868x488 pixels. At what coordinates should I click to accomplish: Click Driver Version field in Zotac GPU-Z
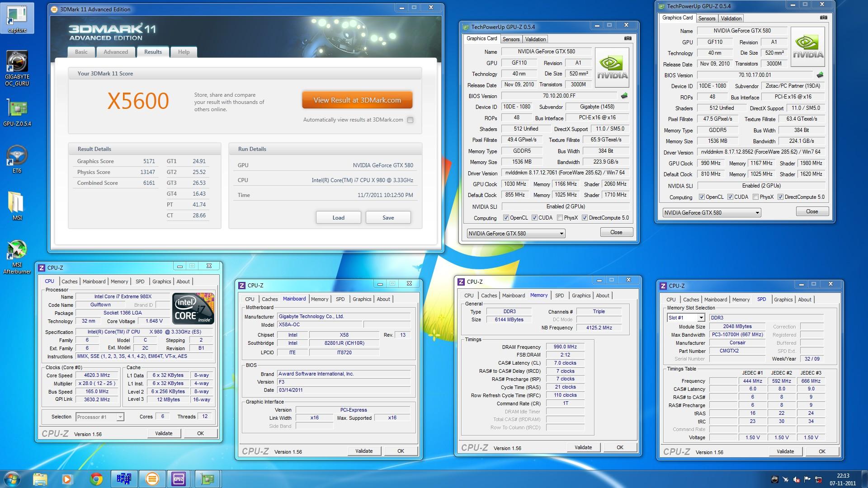pyautogui.click(x=761, y=152)
